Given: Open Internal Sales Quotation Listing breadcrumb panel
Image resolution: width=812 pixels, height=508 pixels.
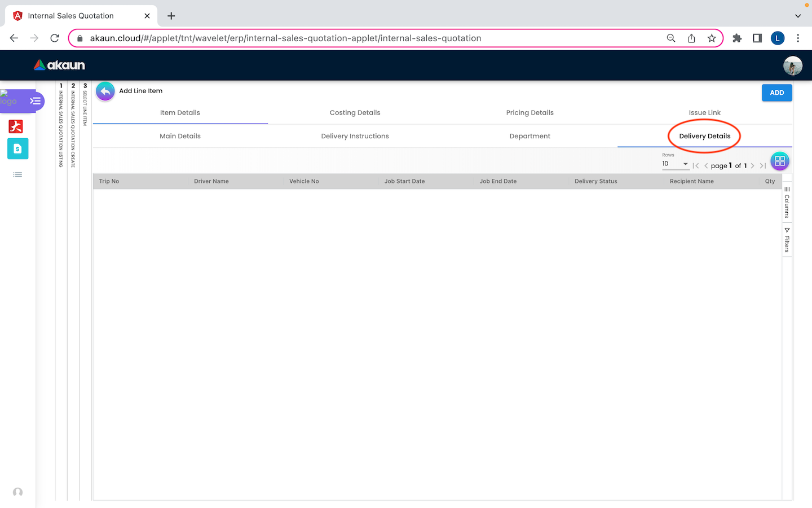Looking at the screenshot, I should 61,125.
